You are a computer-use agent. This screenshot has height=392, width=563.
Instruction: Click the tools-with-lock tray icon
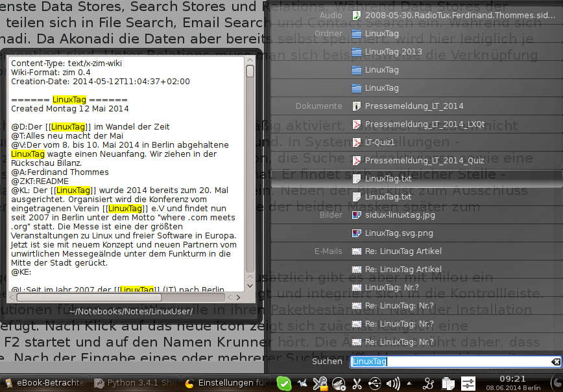[320, 384]
